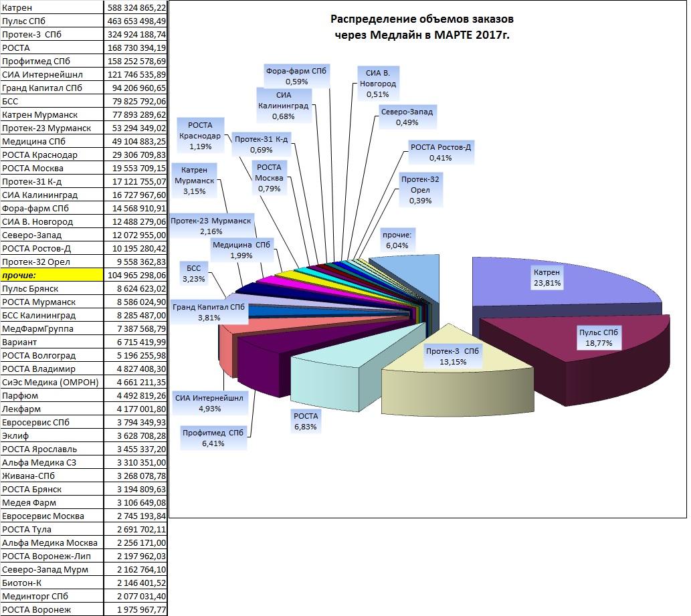This screenshot has width=691, height=616.
Task: Click the РОСТА Москва 0,79% data label
Action: pyautogui.click(x=269, y=178)
